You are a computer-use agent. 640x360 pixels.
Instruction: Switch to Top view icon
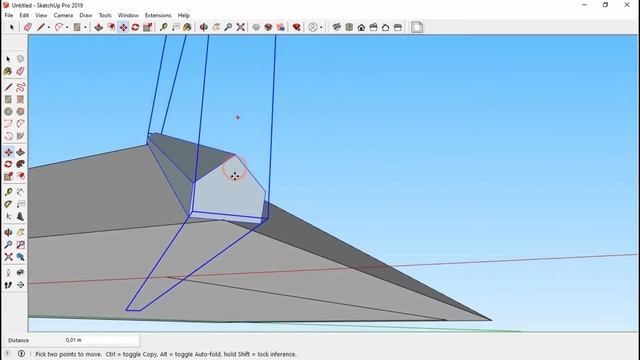pos(349,27)
